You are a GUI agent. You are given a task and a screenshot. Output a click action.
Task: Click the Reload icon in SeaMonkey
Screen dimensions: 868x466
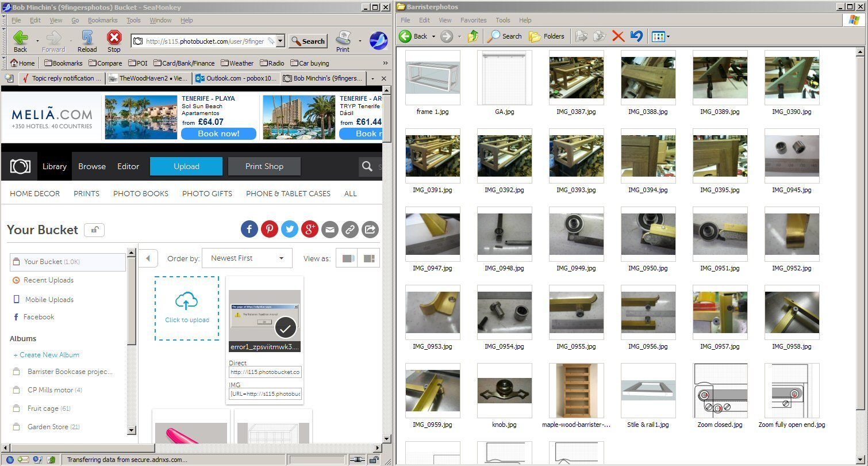pos(87,38)
